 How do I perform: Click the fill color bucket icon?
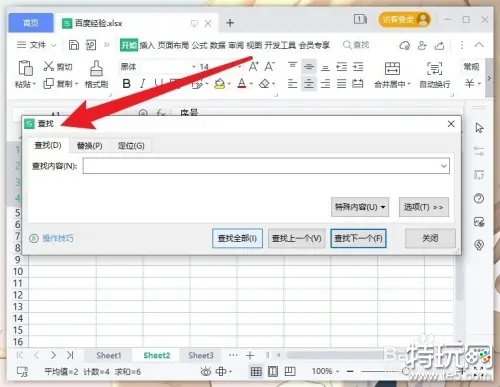(x=219, y=83)
